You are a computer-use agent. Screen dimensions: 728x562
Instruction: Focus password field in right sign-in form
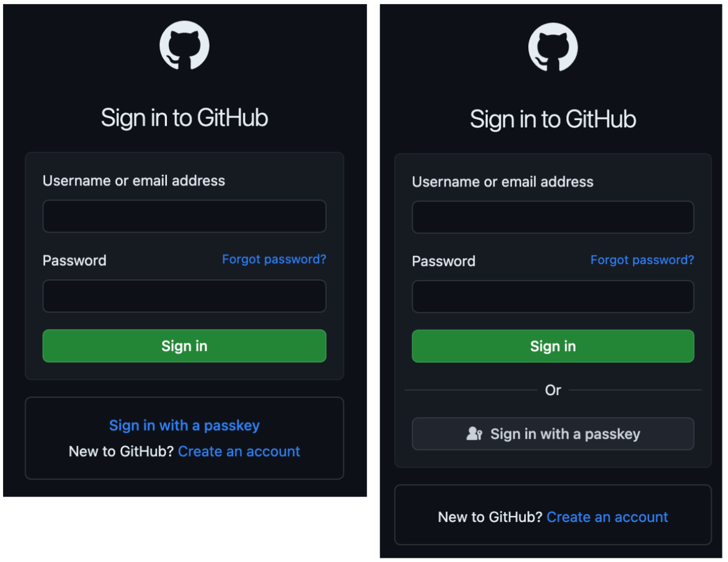553,297
